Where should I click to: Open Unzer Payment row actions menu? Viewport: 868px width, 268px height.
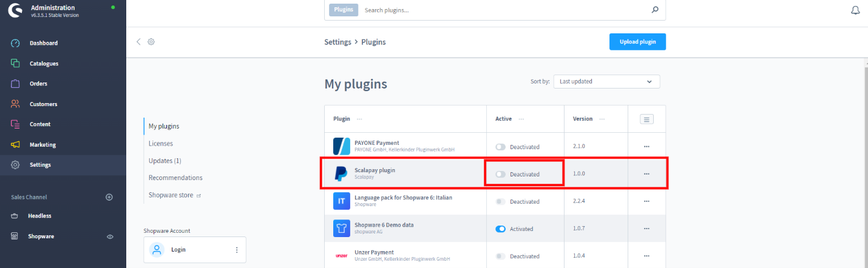(646, 256)
